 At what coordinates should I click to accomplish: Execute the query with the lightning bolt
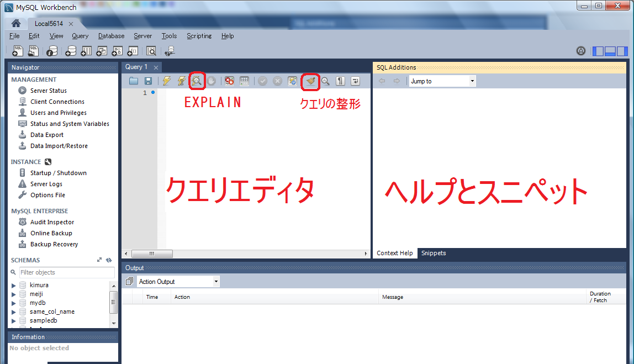click(x=167, y=81)
